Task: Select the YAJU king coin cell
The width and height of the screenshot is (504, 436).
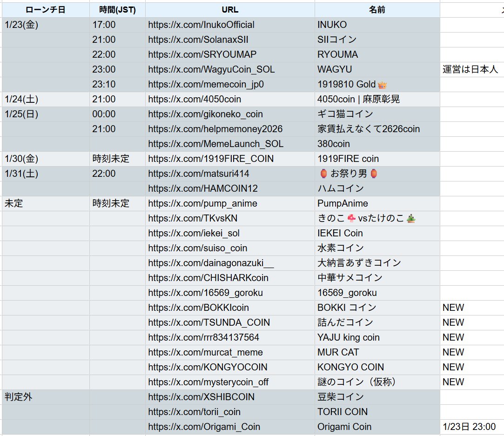Action: pos(377,337)
